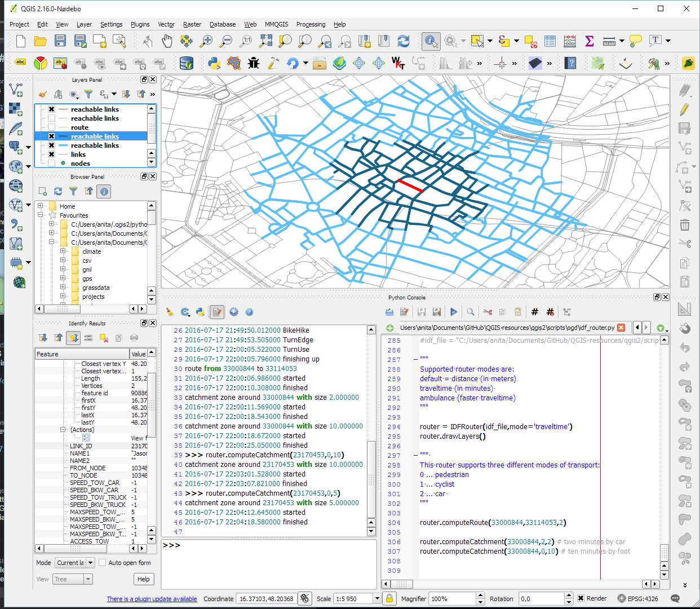700x609 pixels.
Task: Run the script in the Python editor
Action: pyautogui.click(x=454, y=312)
